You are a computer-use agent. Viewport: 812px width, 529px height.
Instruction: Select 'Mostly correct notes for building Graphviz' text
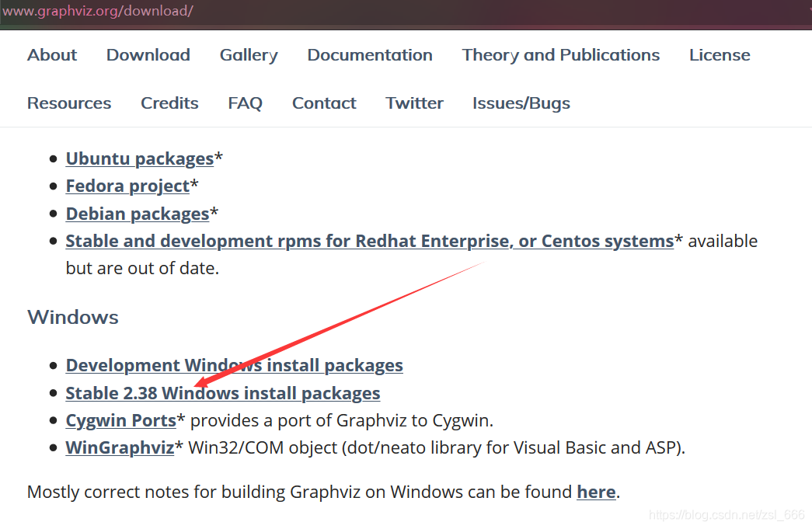[x=193, y=492]
